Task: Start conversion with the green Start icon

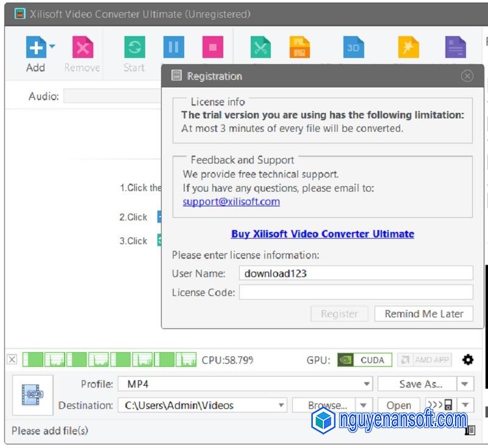Action: [x=134, y=47]
